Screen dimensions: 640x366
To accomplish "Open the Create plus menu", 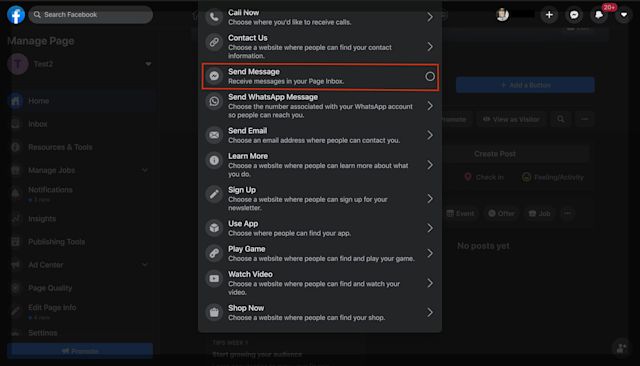I will point(549,15).
